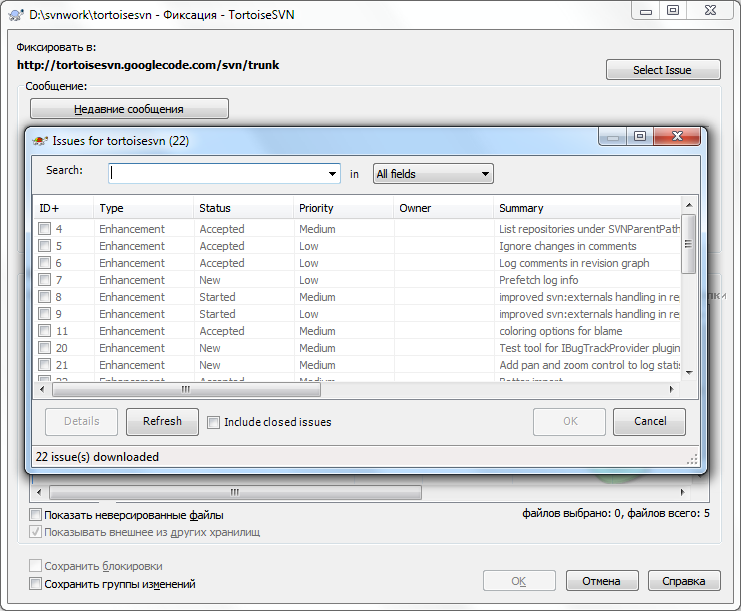Click the Issues dialog resize grip
This screenshot has height=611, width=741.
pos(692,459)
